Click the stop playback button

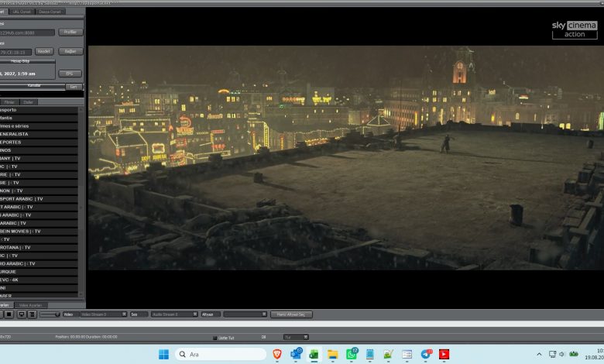[9, 314]
